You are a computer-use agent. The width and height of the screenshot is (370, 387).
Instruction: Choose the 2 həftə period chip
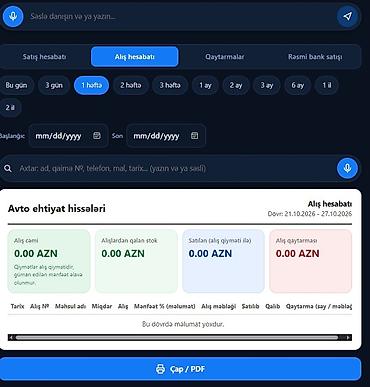coord(131,85)
